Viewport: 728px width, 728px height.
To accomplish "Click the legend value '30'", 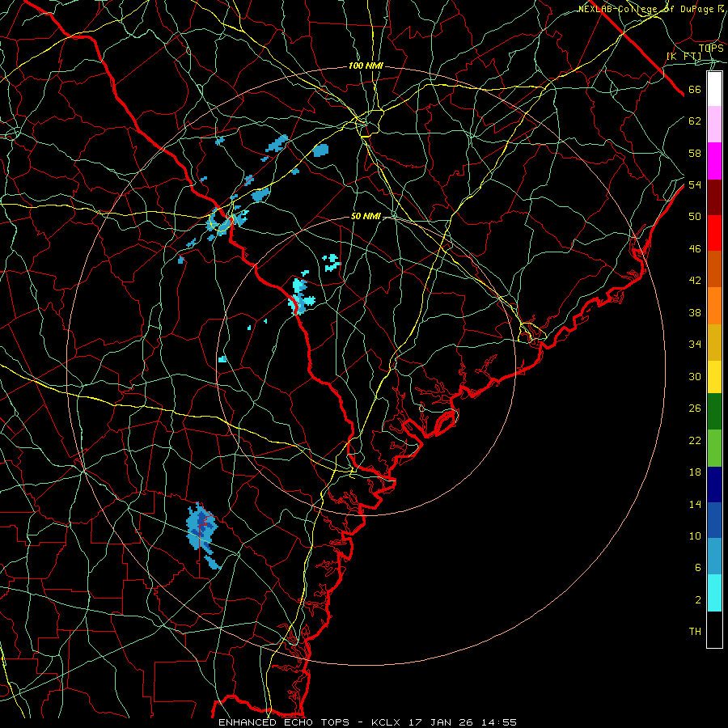I will coord(695,376).
